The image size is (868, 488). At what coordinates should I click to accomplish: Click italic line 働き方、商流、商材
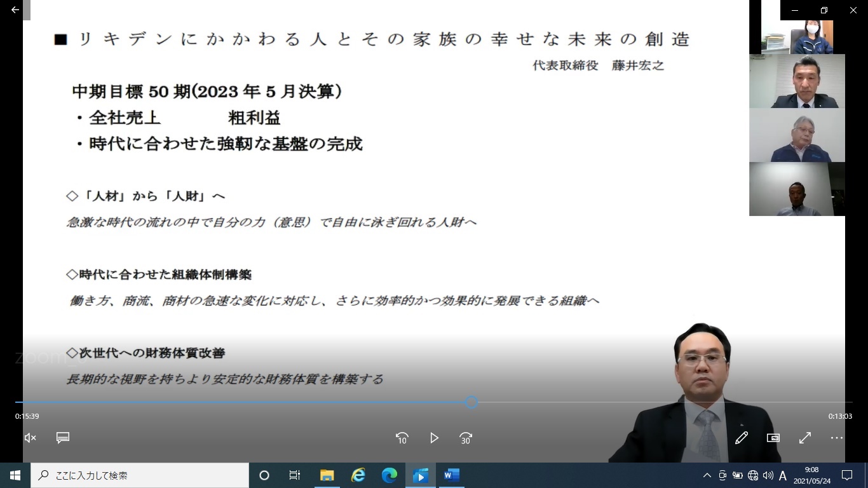click(x=334, y=301)
